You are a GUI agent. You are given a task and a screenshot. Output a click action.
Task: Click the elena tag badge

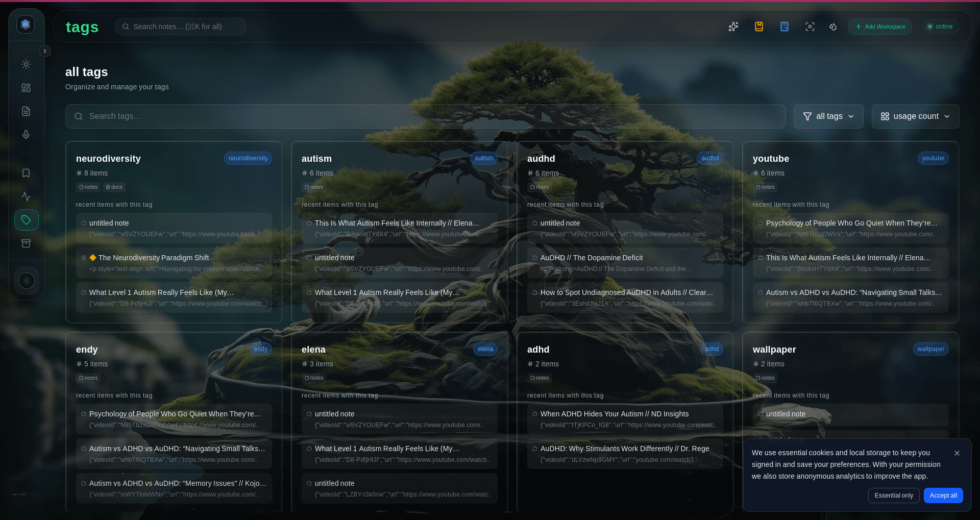coord(485,349)
